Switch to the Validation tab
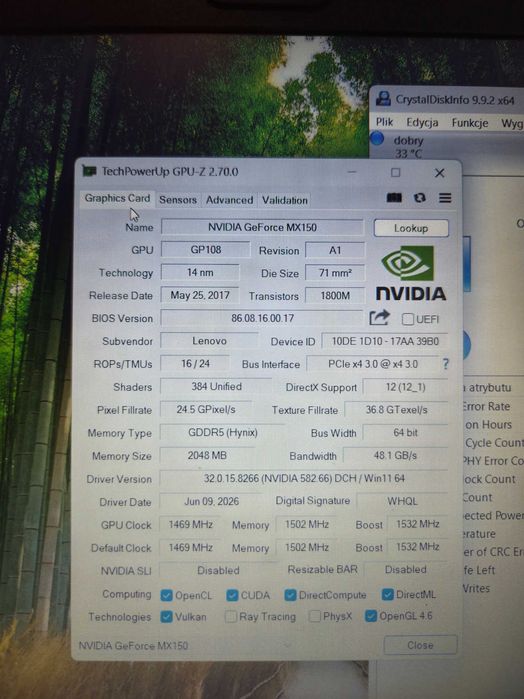Screen dimensions: 524x699 click(285, 200)
